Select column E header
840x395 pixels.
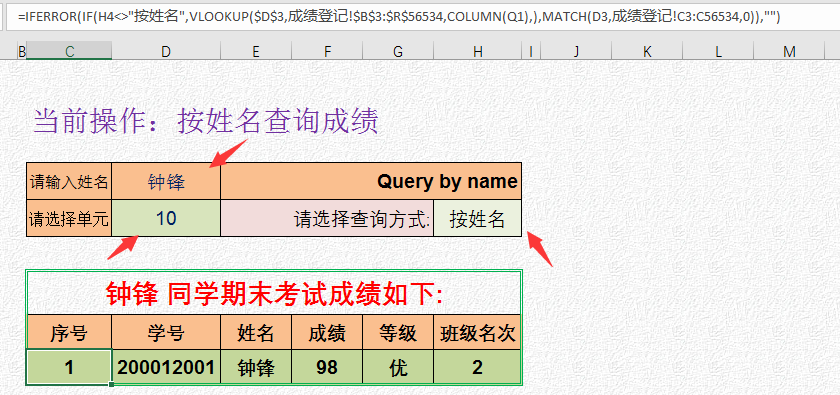256,51
